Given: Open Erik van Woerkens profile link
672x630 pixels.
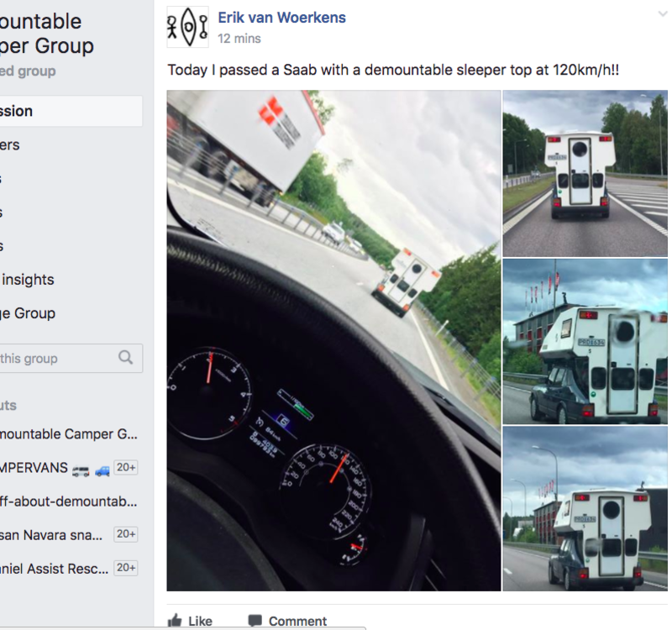Looking at the screenshot, I should (x=281, y=18).
